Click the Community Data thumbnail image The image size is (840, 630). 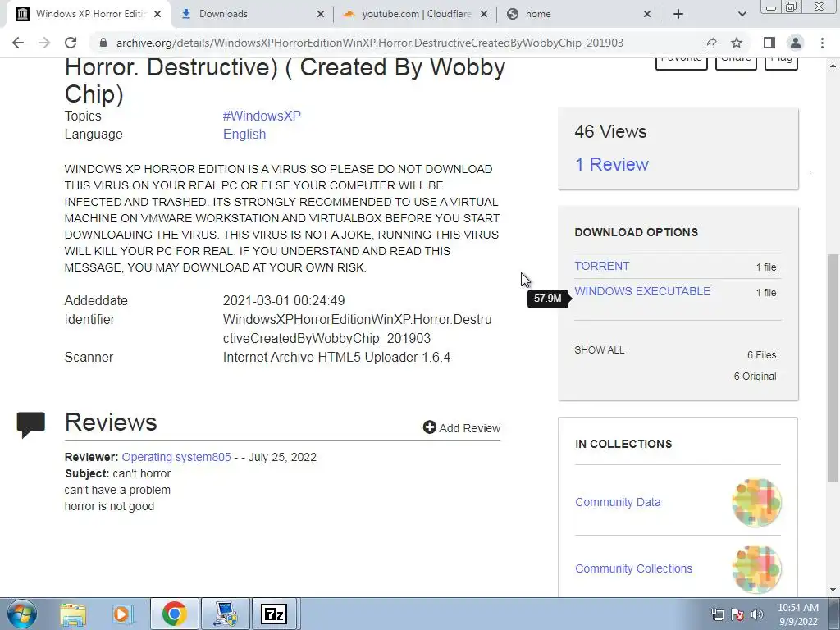pyautogui.click(x=756, y=503)
